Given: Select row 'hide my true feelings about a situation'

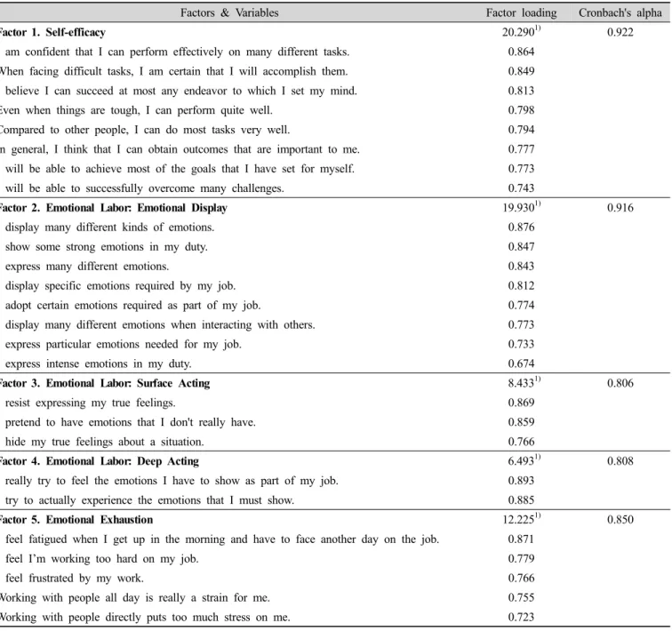Looking at the screenshot, I should pyautogui.click(x=102, y=442).
